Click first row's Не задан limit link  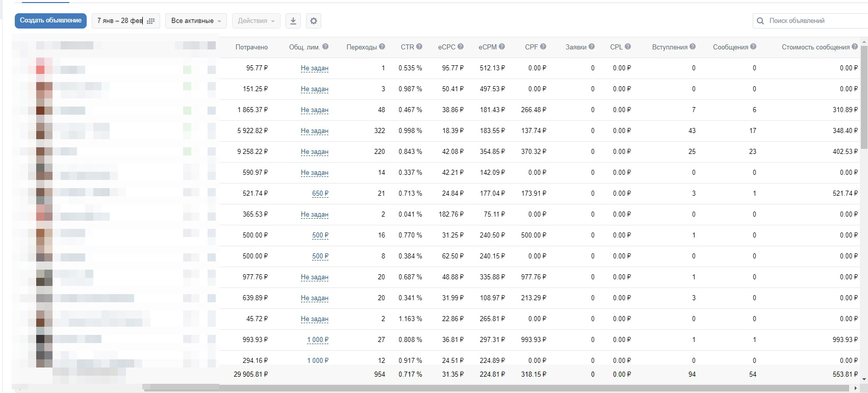[315, 68]
